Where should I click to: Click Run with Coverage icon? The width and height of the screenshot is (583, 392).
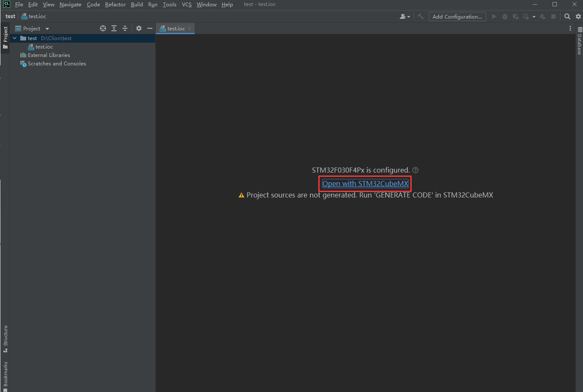(x=515, y=16)
